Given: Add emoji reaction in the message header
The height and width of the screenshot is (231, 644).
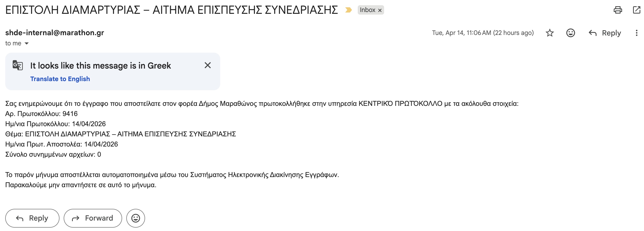Looking at the screenshot, I should click(571, 33).
